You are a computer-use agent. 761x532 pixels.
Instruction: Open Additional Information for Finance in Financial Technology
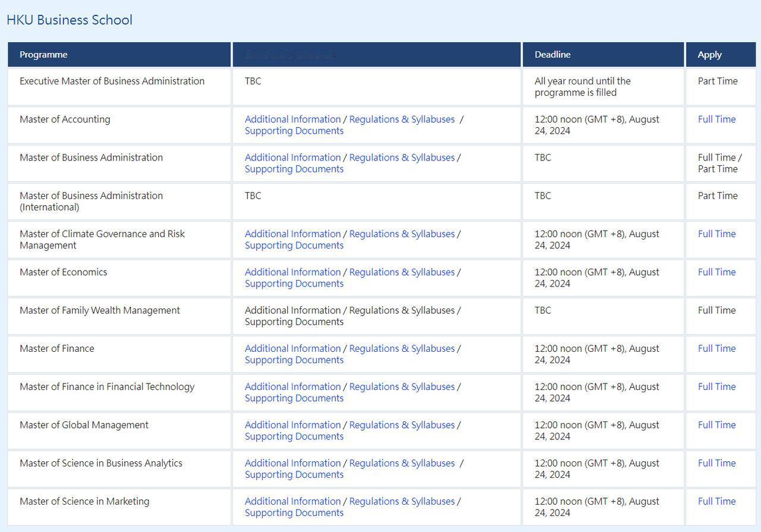click(293, 387)
